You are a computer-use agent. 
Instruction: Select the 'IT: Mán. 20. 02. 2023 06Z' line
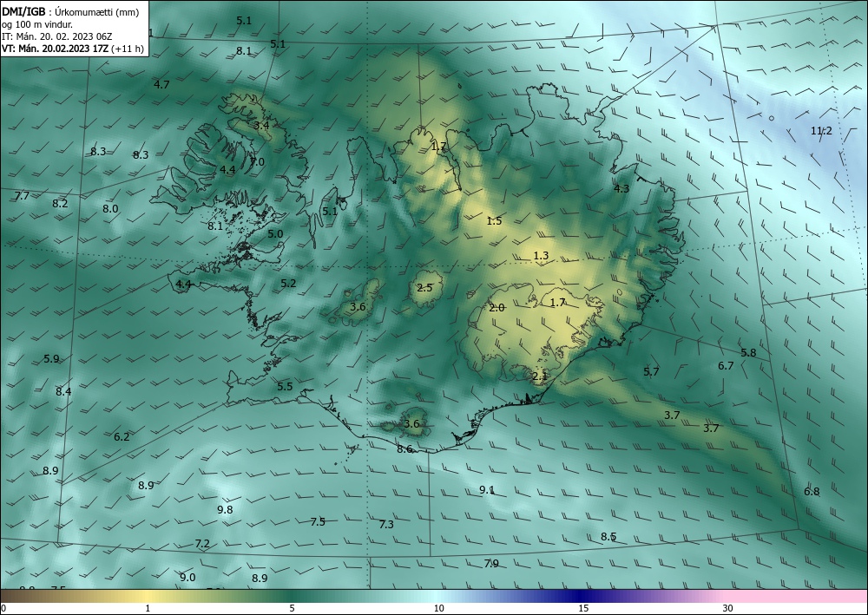pyautogui.click(x=57, y=36)
